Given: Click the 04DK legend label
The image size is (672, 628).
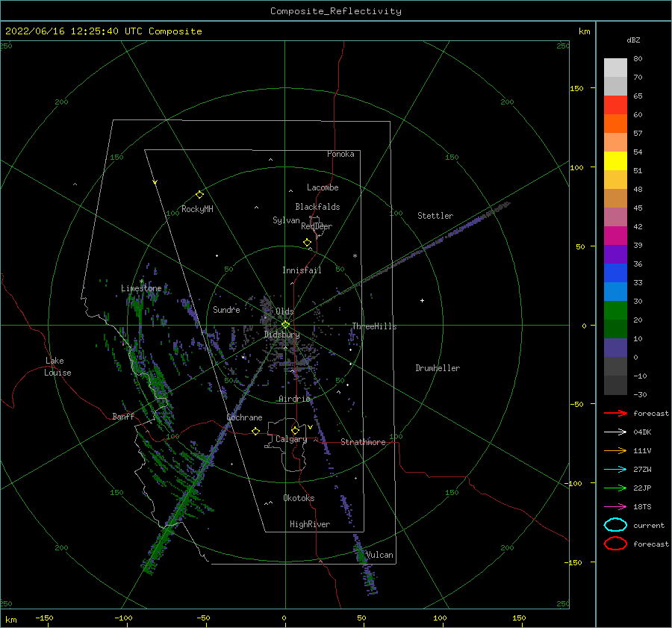Looking at the screenshot, I should (642, 432).
